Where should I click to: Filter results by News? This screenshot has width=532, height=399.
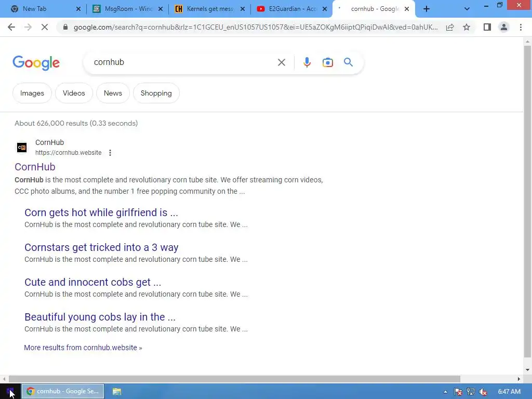113,94
